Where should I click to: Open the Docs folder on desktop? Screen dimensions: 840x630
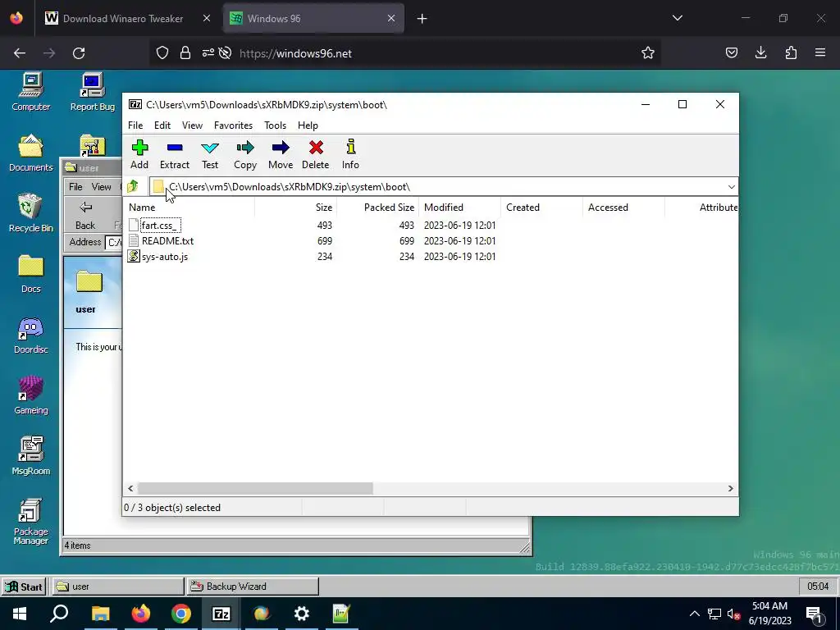coord(30,274)
